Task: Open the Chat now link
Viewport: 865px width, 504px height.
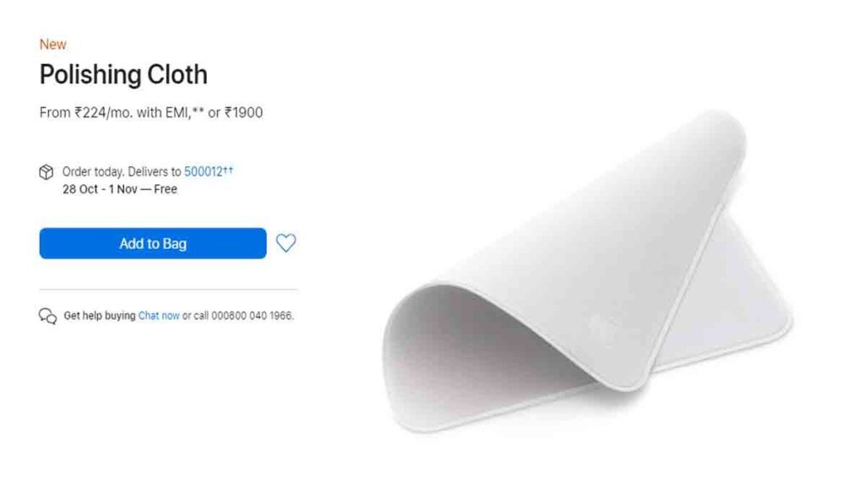Action: (159, 316)
